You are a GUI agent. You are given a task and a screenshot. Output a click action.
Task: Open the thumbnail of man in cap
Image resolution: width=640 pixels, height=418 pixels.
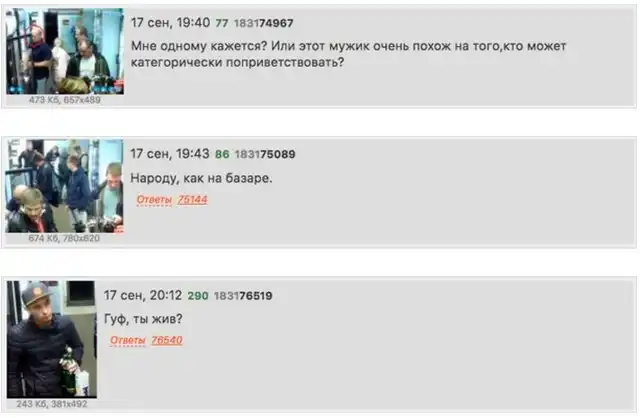[x=52, y=339]
